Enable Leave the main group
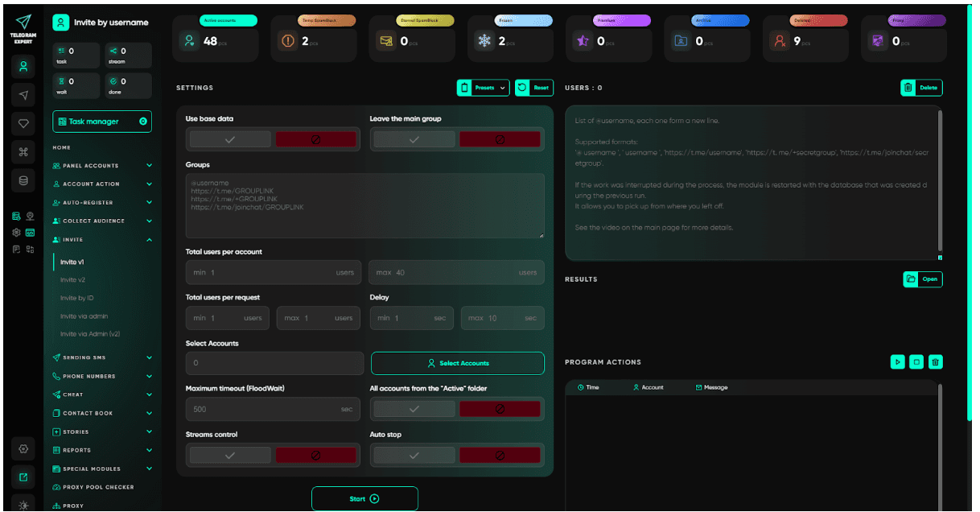This screenshot has height=512, width=980. pos(414,138)
